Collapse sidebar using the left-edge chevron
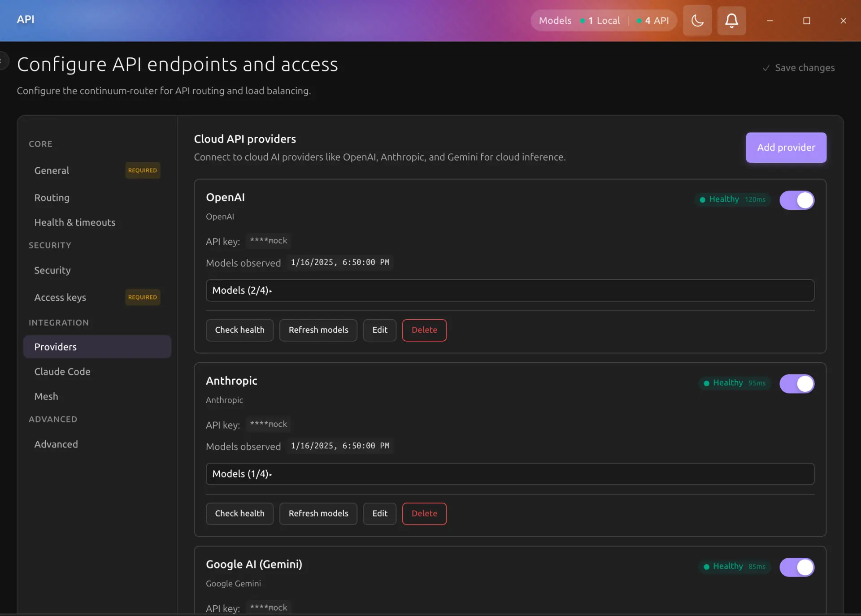The image size is (861, 616). pos(3,61)
